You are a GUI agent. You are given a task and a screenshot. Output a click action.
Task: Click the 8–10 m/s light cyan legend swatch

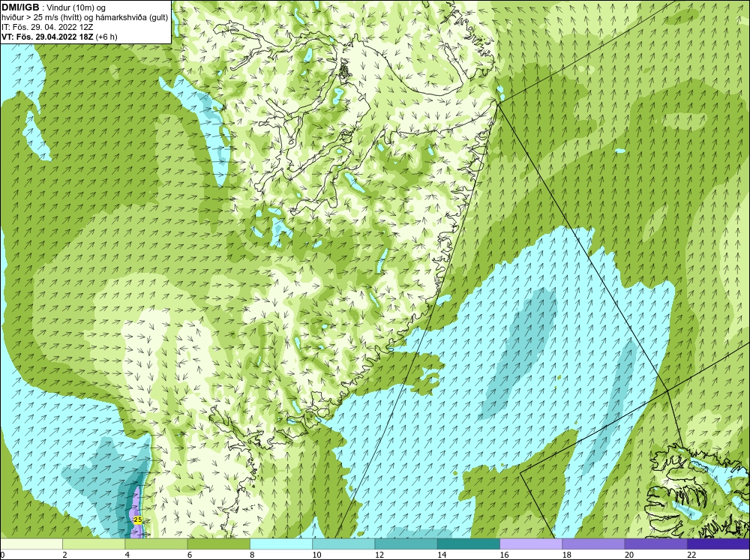coord(281,544)
